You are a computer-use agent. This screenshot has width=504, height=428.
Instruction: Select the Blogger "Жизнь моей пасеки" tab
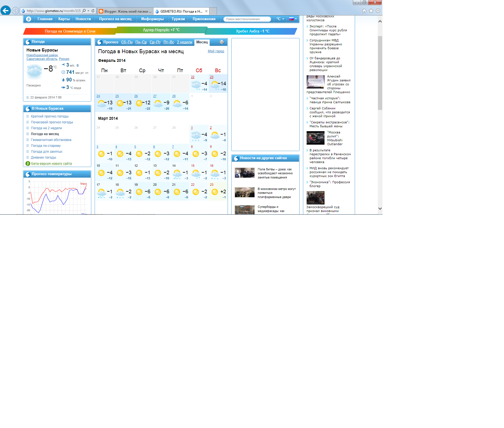pos(125,11)
